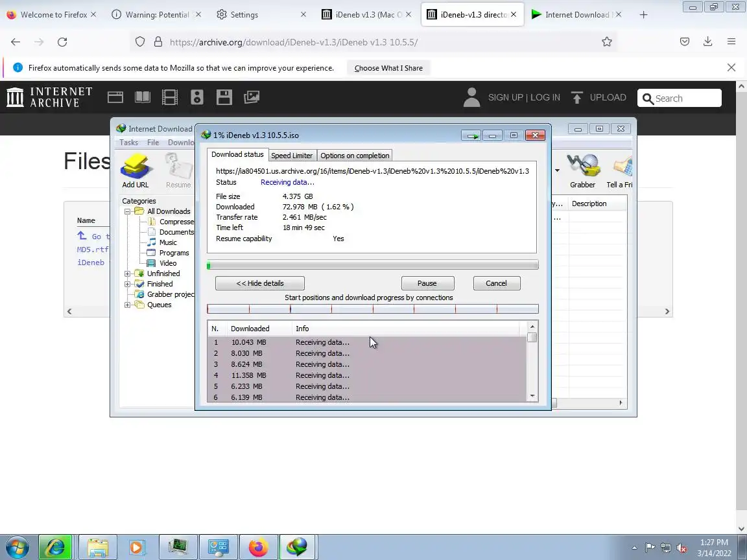This screenshot has width=747, height=560.
Task: Open the Tasks menu in IDM
Action: coord(128,143)
